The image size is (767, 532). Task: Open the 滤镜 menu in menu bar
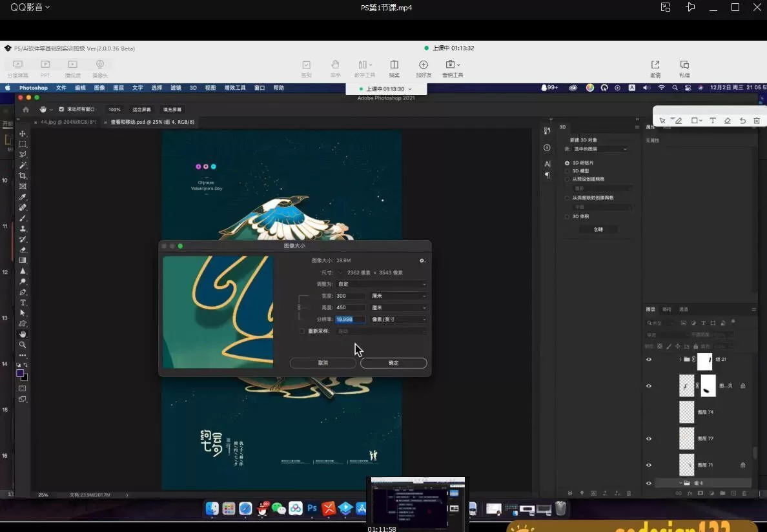(x=176, y=88)
